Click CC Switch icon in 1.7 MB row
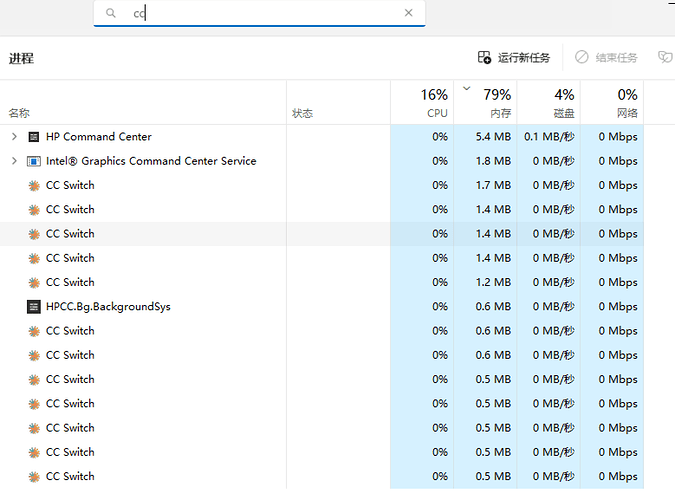675x500 pixels. click(34, 186)
